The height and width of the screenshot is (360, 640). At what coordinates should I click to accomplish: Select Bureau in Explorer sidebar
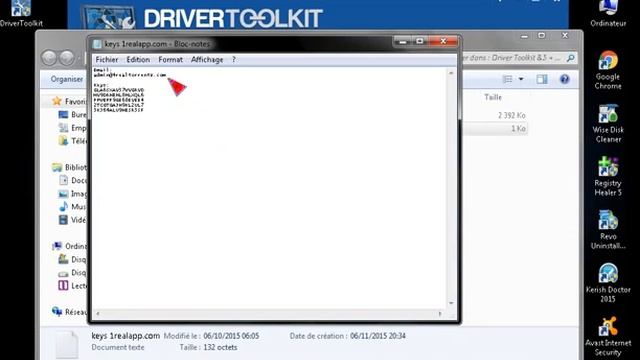[x=72, y=115]
